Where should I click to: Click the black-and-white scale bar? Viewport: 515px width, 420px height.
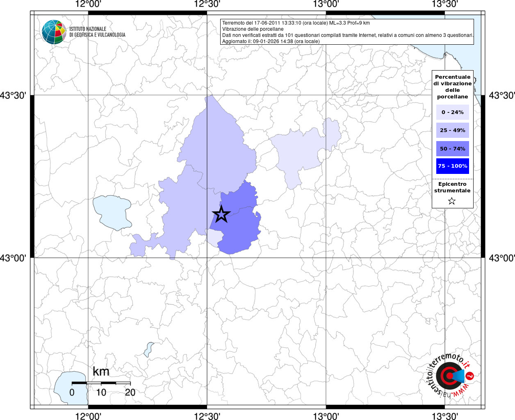(x=101, y=383)
